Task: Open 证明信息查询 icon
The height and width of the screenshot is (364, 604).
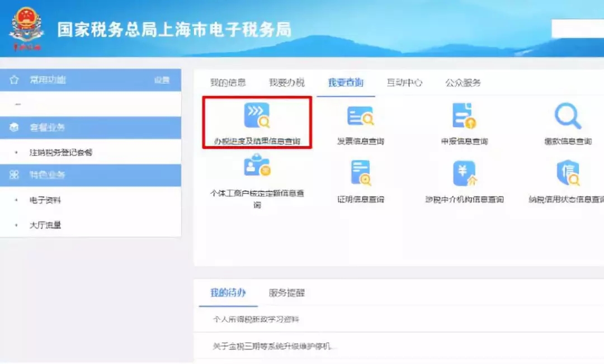Action: [361, 173]
